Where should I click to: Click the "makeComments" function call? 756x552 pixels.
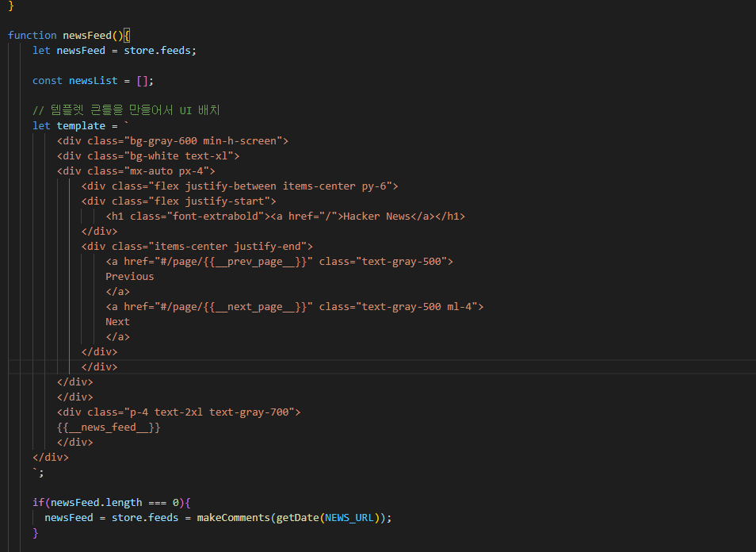pos(233,517)
